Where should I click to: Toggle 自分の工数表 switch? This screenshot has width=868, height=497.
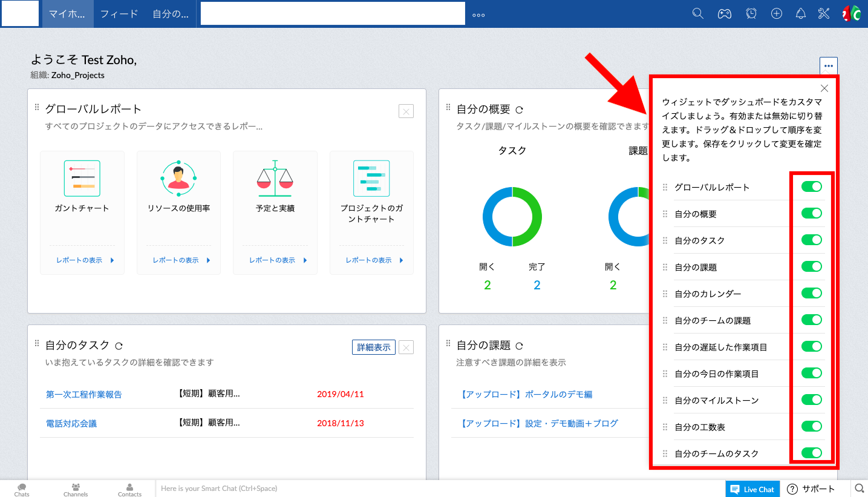click(812, 426)
